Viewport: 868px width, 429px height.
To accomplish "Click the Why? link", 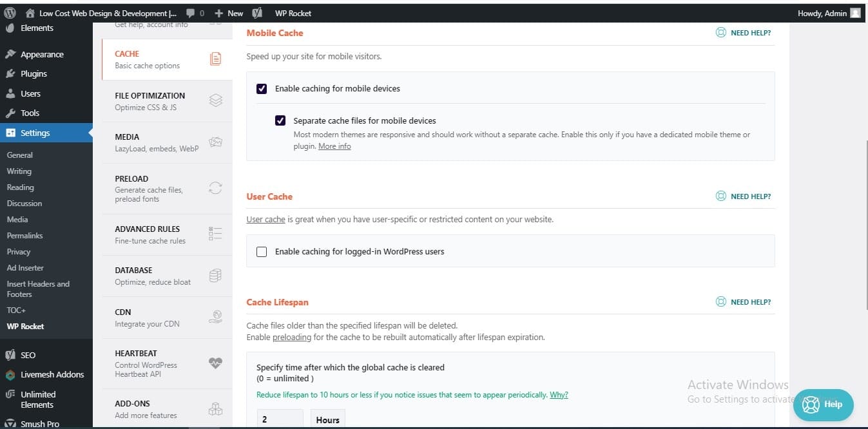I will click(x=559, y=395).
